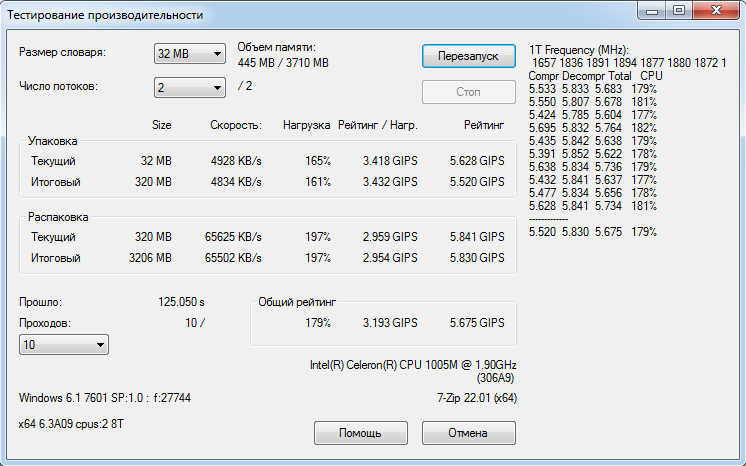Cancel the benchmark with Отмена

(468, 433)
